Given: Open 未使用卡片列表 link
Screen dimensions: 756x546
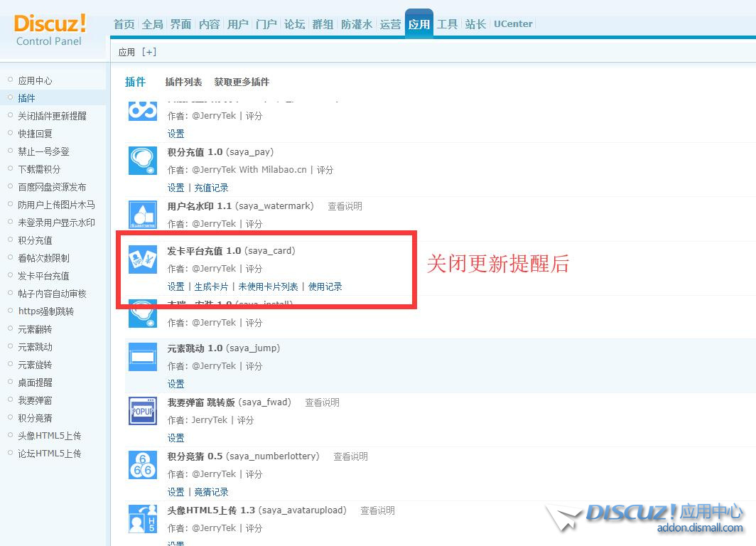Looking at the screenshot, I should pos(268,287).
